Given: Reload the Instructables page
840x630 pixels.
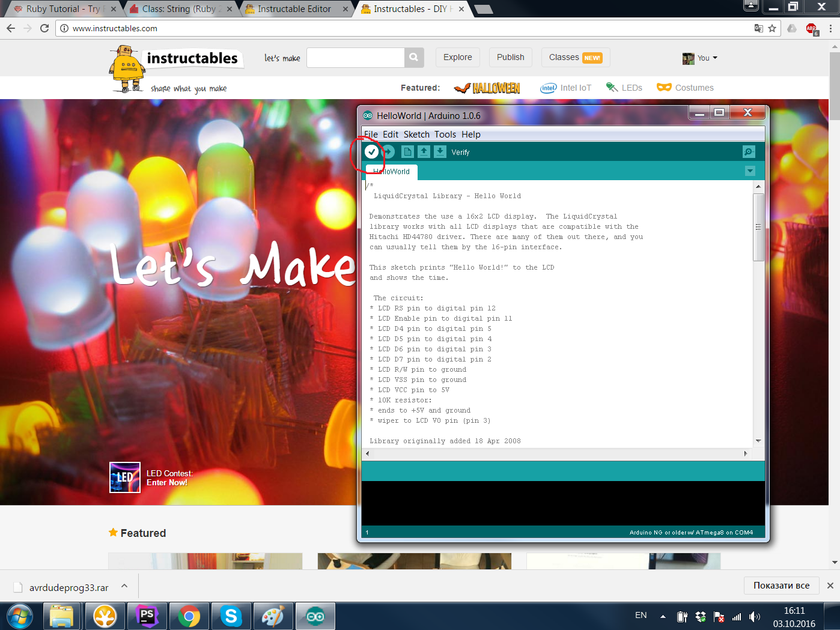Looking at the screenshot, I should click(x=44, y=28).
